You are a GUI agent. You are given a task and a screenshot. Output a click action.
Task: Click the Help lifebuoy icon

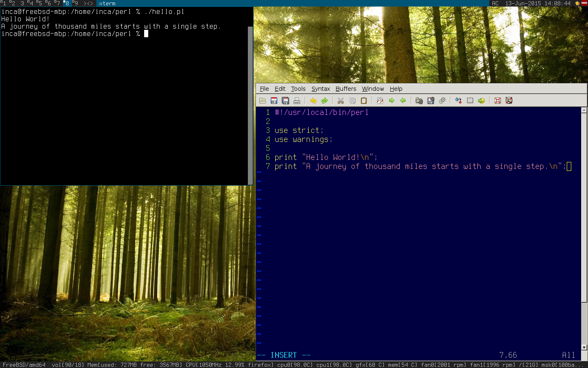coord(497,101)
